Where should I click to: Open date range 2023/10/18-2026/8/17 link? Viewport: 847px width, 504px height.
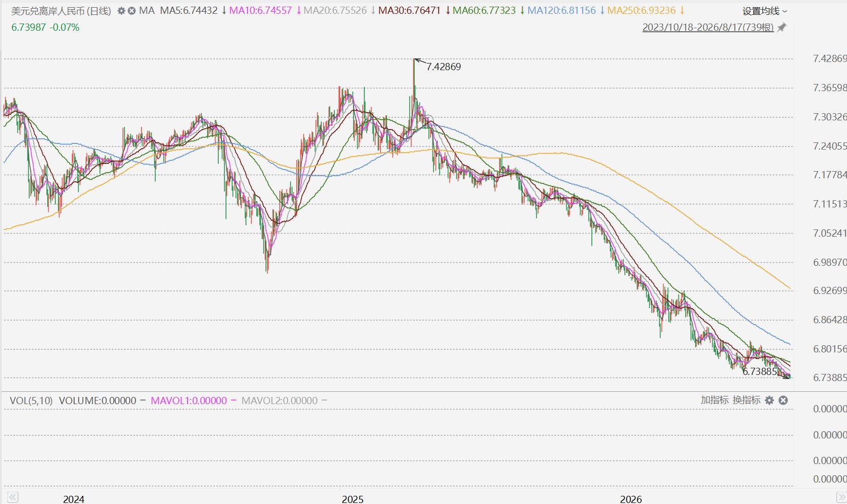[x=708, y=28]
